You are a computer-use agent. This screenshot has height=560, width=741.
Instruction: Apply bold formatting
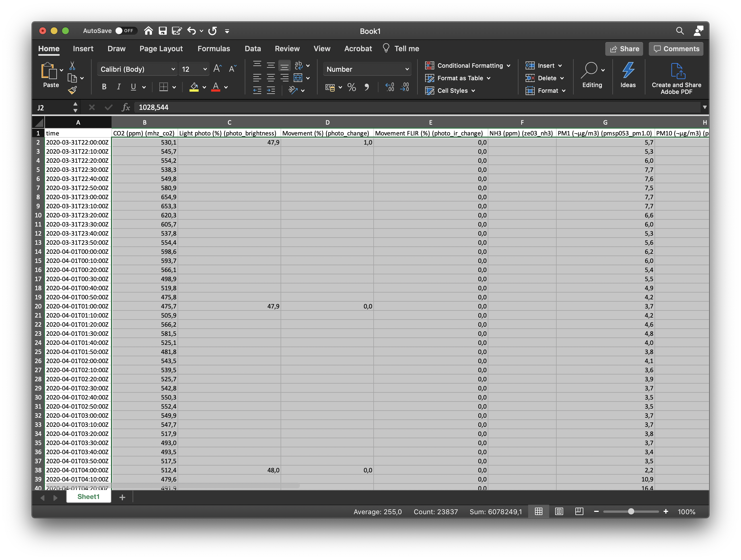[104, 87]
